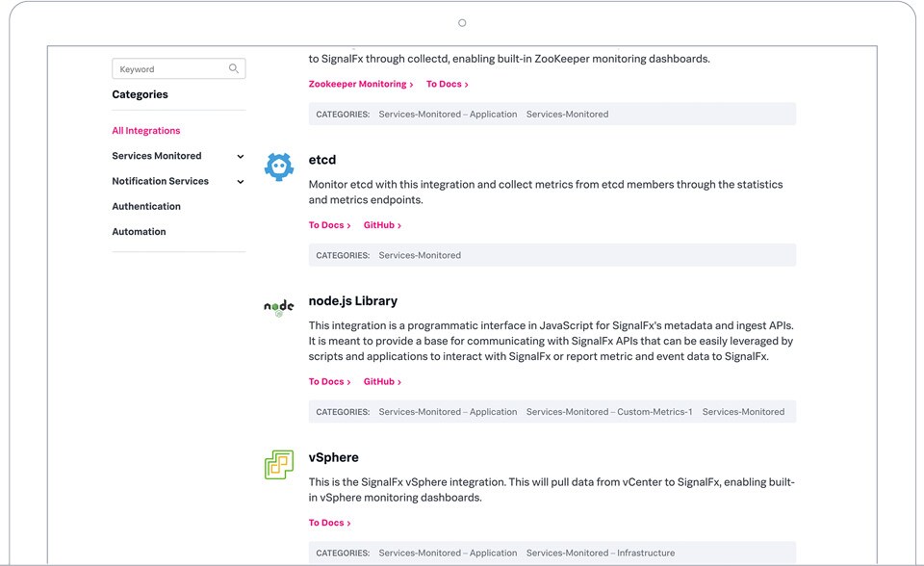Click the etcd gear logo icon
Screen dimensions: 924x566
pyautogui.click(x=279, y=167)
